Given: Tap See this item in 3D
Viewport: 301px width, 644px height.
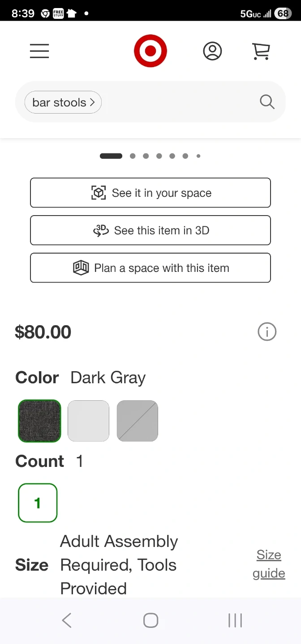Looking at the screenshot, I should [150, 230].
